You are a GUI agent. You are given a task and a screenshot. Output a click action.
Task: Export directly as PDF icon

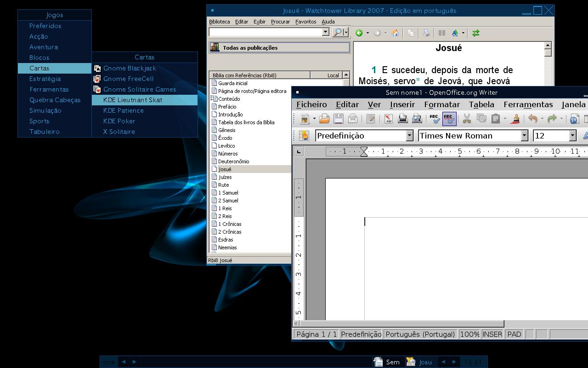click(388, 119)
